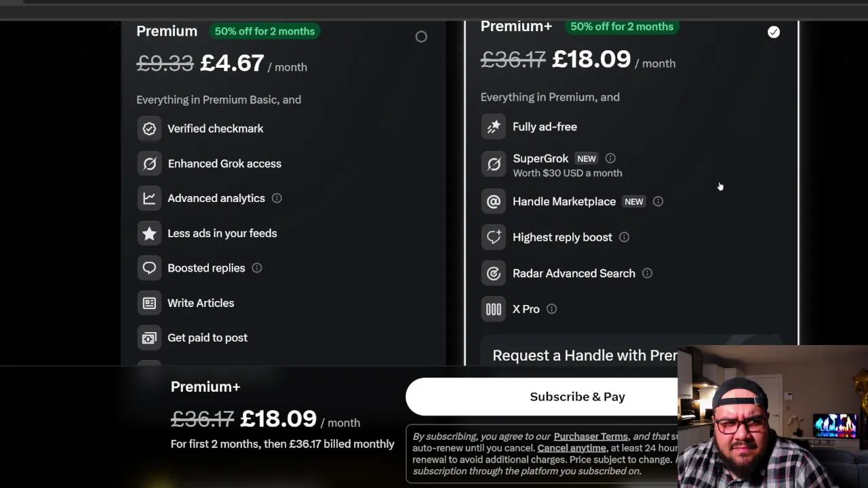Click the Verified checkmark feature icon
Viewport: 868px width, 488px height.
coord(149,129)
